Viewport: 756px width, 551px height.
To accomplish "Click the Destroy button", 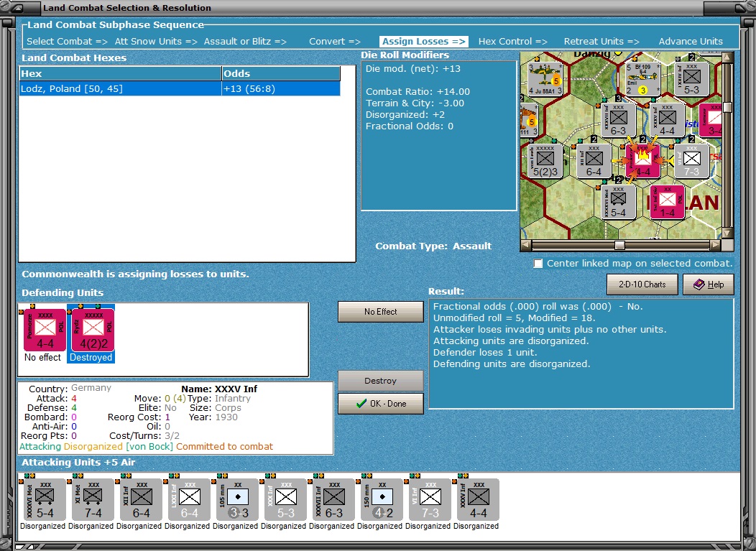I will coord(381,381).
